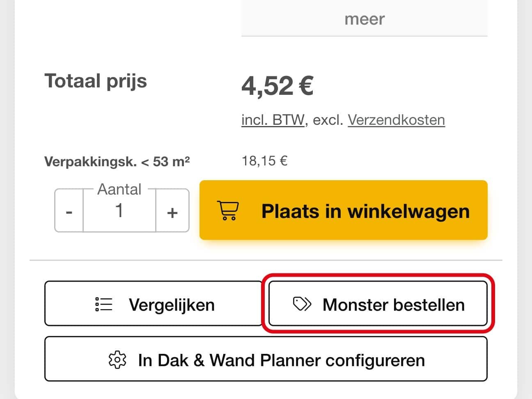Select the 4,52 € total price

tap(277, 85)
